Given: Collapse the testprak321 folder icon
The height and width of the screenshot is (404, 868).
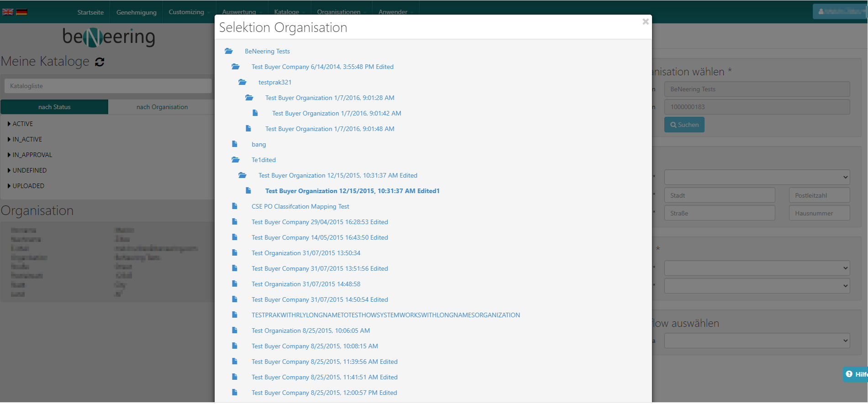Looking at the screenshot, I should point(242,82).
